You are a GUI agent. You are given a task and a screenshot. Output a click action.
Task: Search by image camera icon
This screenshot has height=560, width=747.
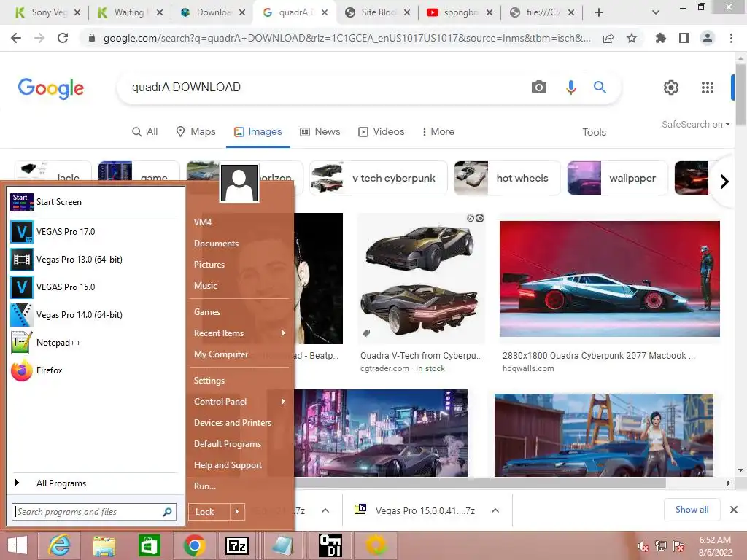pos(539,87)
